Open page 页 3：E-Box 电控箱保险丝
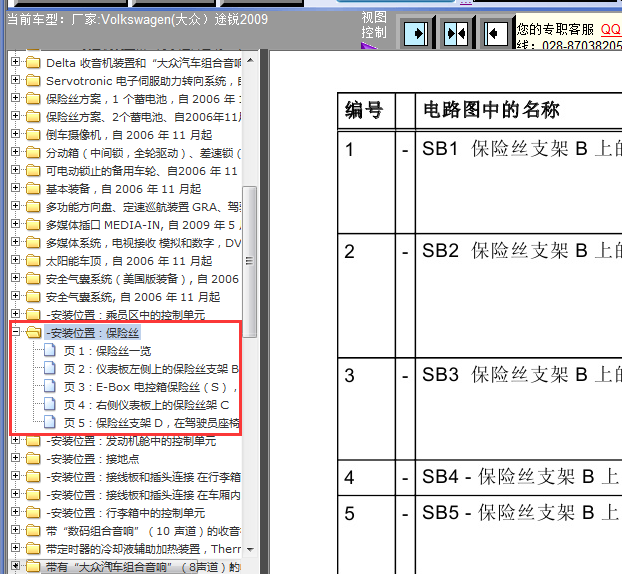This screenshot has height=574, width=622. point(151,387)
